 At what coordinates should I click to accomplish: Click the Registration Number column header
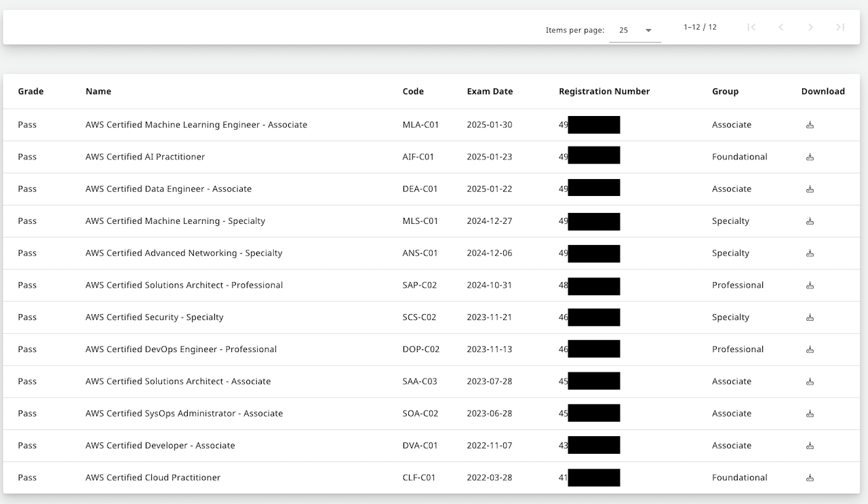click(x=604, y=92)
